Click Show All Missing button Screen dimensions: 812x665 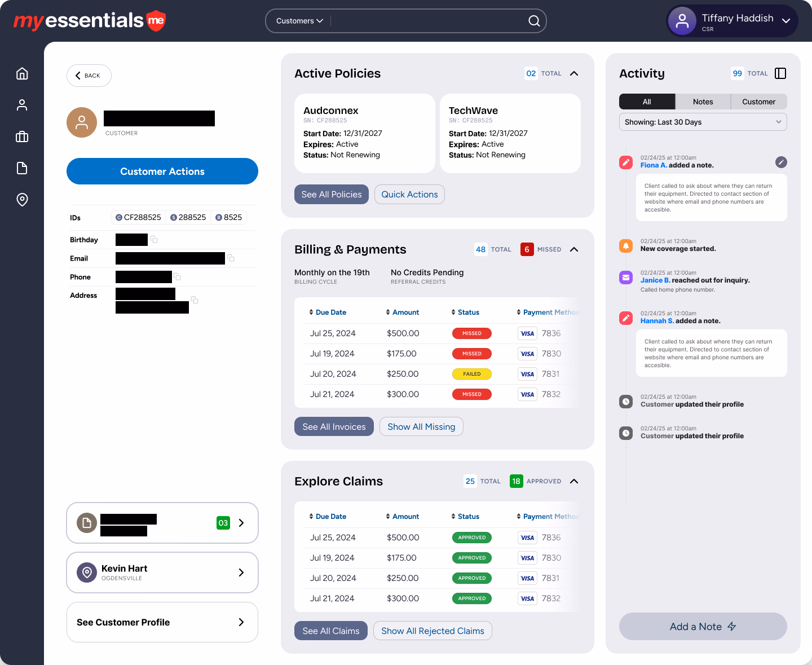(x=421, y=427)
